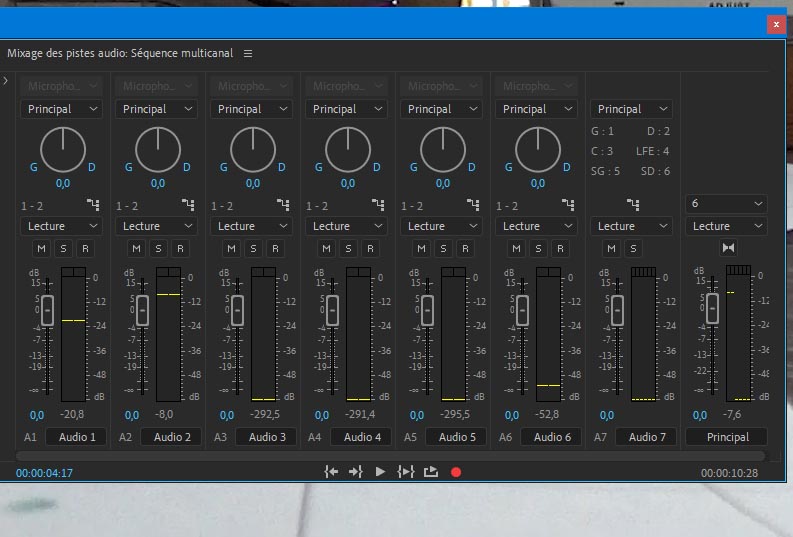
Task: Click the Audio 1 volume fader handle
Action: tap(48, 310)
